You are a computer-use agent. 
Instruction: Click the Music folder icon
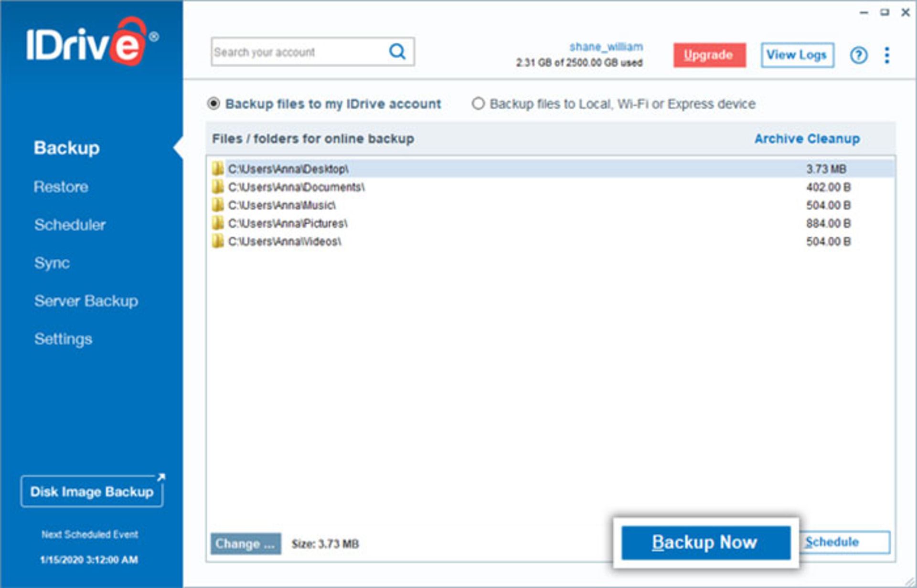coord(218,205)
